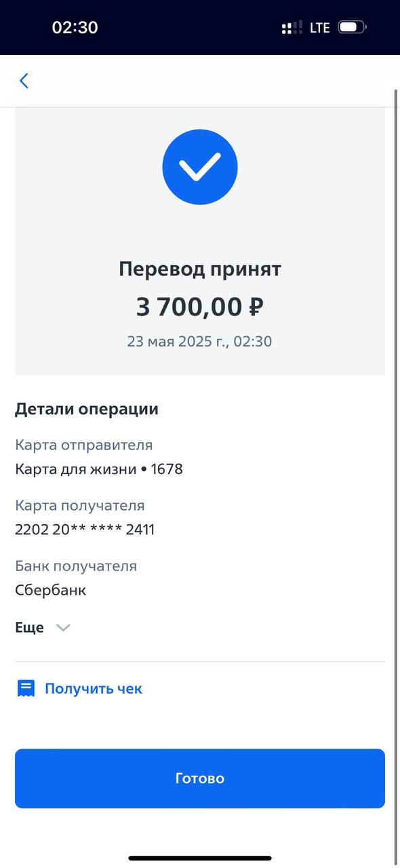400x868 pixels.
Task: Expand the Еще chevron arrow
Action: point(63,628)
